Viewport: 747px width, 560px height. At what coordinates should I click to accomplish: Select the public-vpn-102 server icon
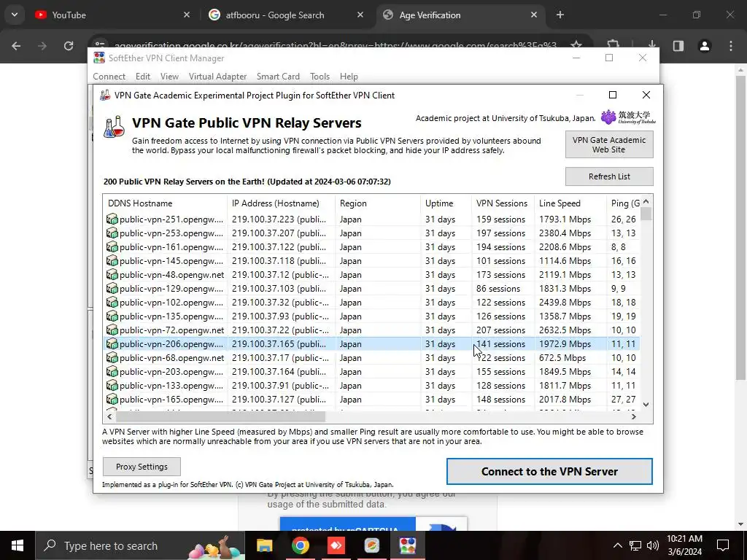point(112,302)
